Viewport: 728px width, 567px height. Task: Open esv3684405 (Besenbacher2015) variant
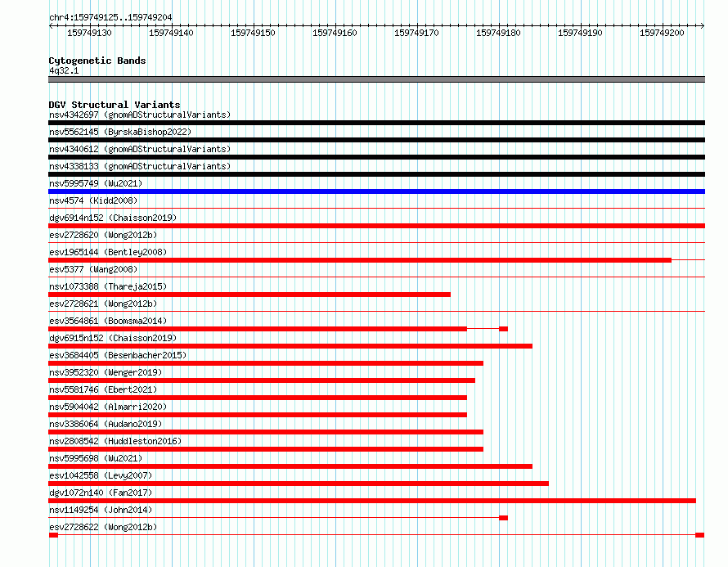(118, 355)
